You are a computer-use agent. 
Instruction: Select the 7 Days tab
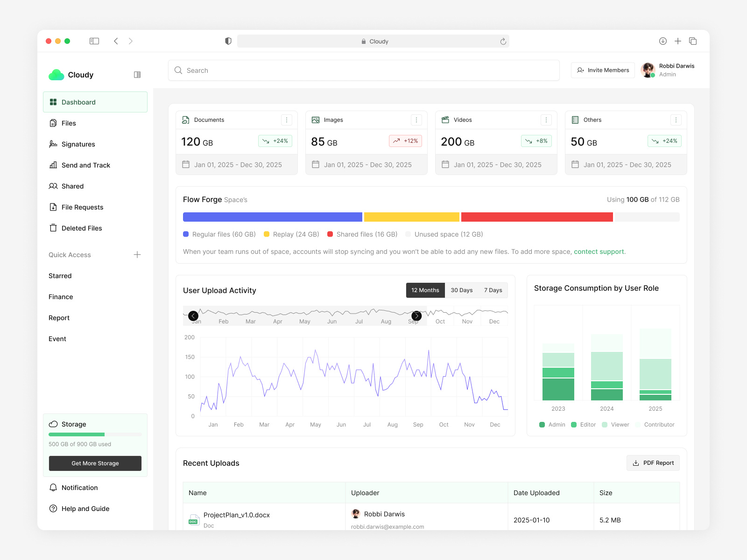pyautogui.click(x=493, y=290)
